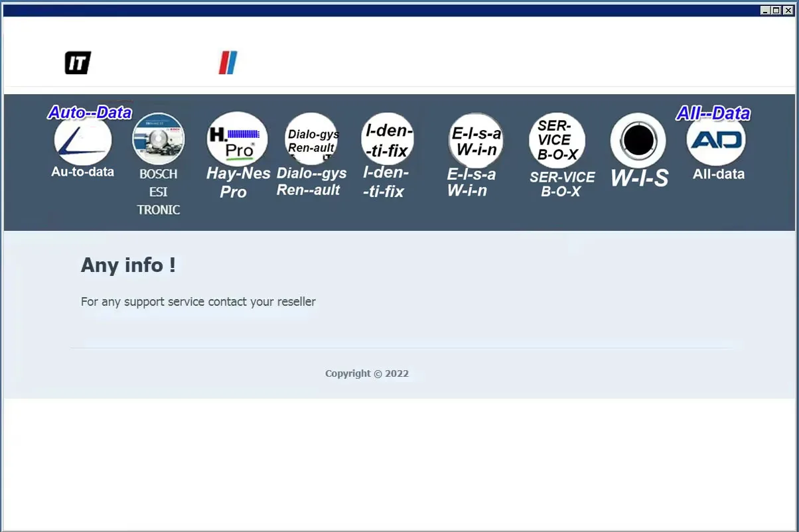Select the All-data caption under AD icon
Screen dimensions: 799x532
tap(719, 174)
